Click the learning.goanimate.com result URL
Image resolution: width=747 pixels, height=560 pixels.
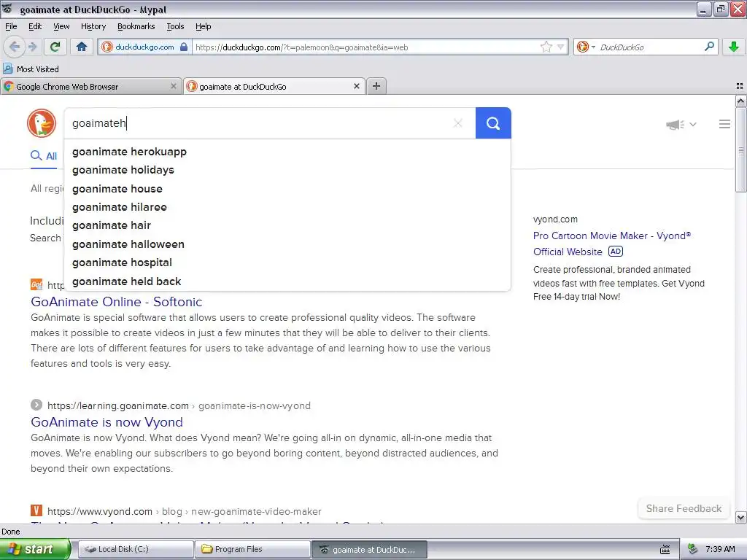pyautogui.click(x=179, y=405)
